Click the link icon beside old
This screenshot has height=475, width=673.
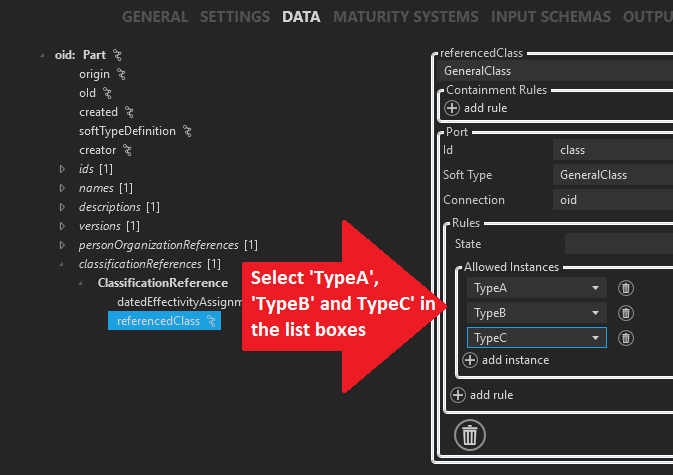point(107,93)
